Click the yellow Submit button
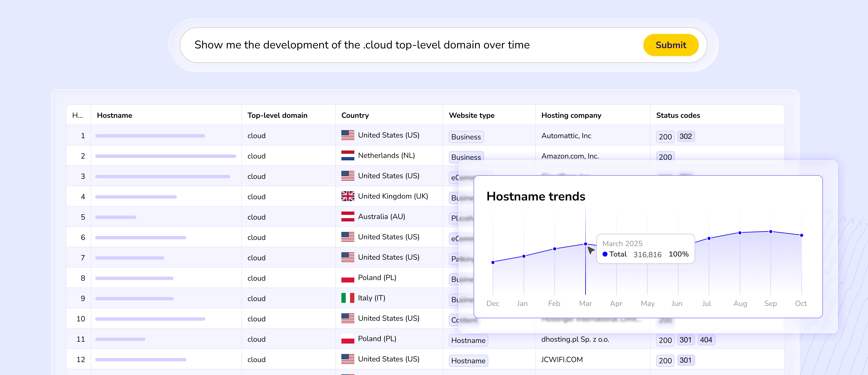The width and height of the screenshot is (868, 375). [671, 45]
